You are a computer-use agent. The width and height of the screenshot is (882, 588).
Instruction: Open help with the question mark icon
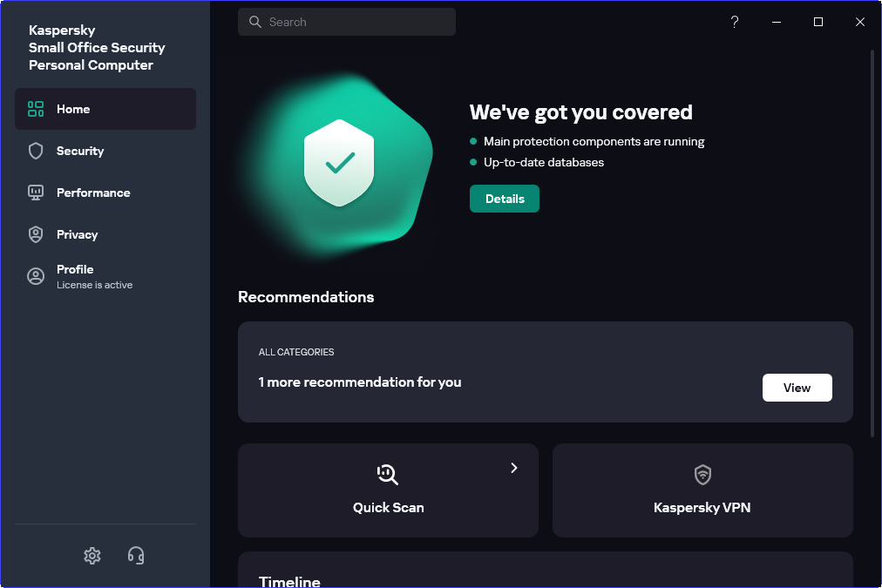coord(735,22)
